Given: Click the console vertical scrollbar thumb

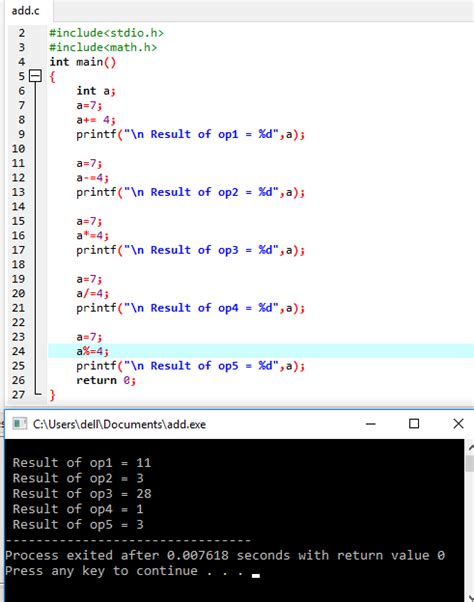Looking at the screenshot, I should [x=470, y=463].
